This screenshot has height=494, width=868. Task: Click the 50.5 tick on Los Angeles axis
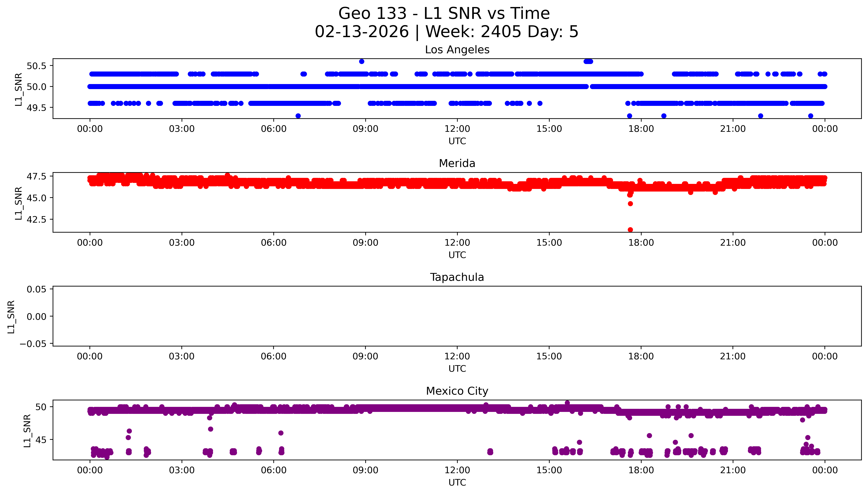click(36, 66)
